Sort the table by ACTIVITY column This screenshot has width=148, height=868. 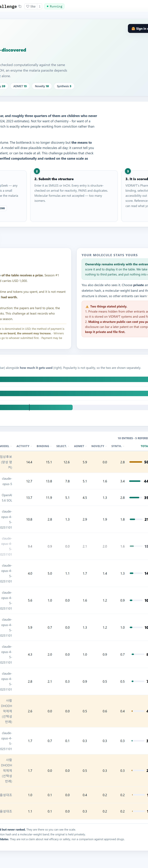24,446
